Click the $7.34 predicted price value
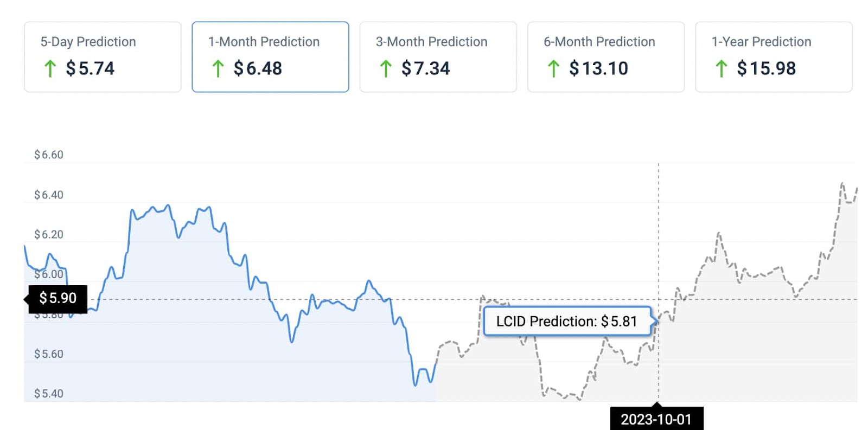 [426, 68]
